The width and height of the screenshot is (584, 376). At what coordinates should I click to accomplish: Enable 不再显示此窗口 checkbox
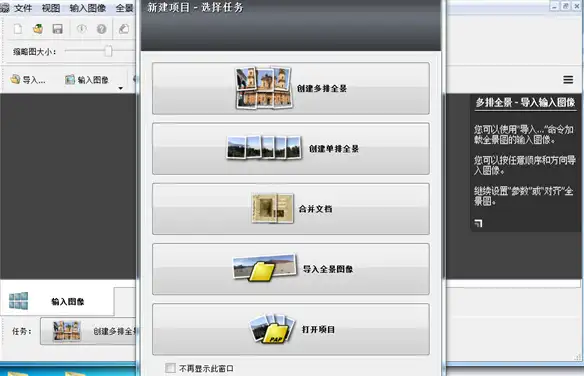coord(170,368)
